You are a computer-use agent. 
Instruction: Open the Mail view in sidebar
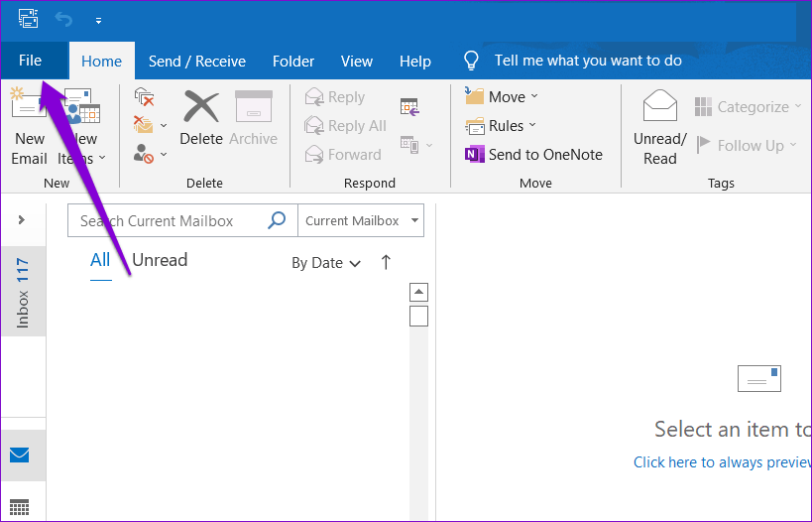point(20,456)
